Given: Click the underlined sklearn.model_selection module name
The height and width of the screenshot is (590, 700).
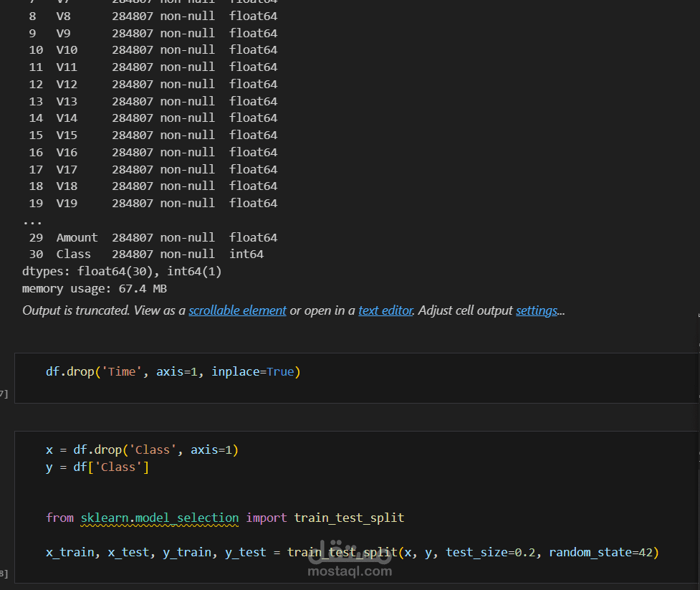Looking at the screenshot, I should click(x=159, y=517).
